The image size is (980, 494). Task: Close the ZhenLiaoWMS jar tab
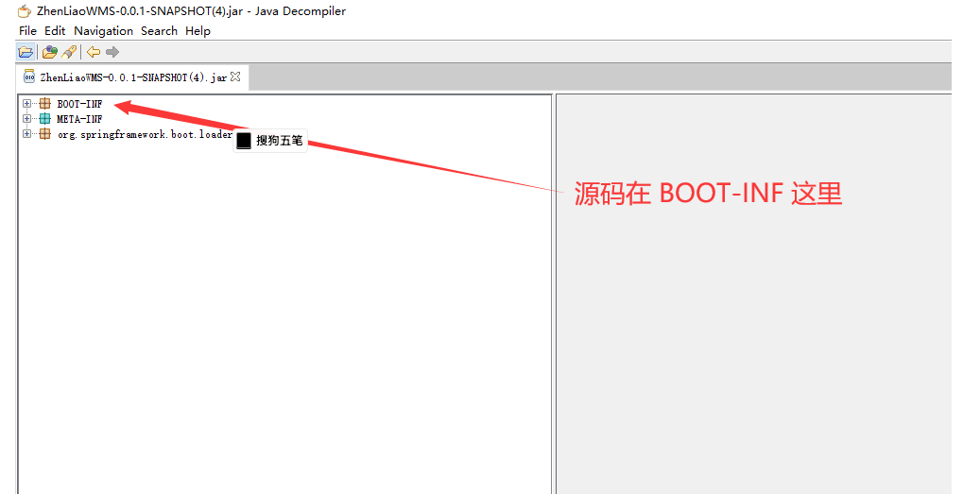point(235,77)
